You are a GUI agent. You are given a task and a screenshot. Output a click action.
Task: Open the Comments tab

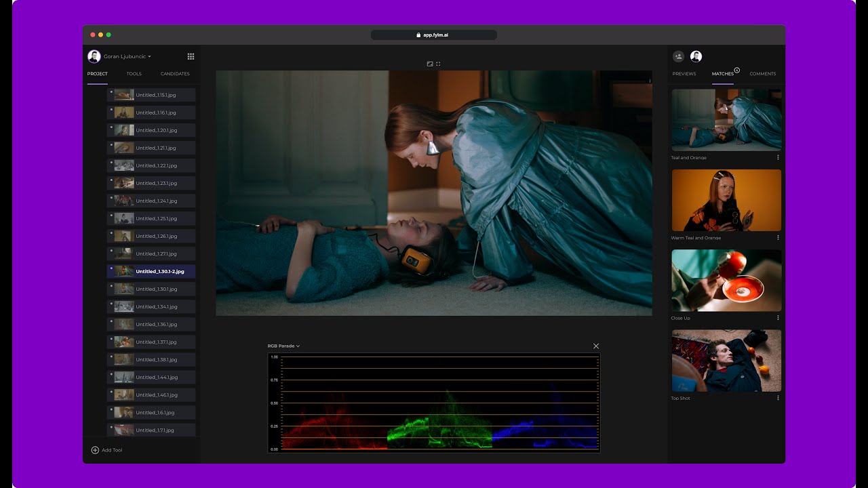click(762, 74)
